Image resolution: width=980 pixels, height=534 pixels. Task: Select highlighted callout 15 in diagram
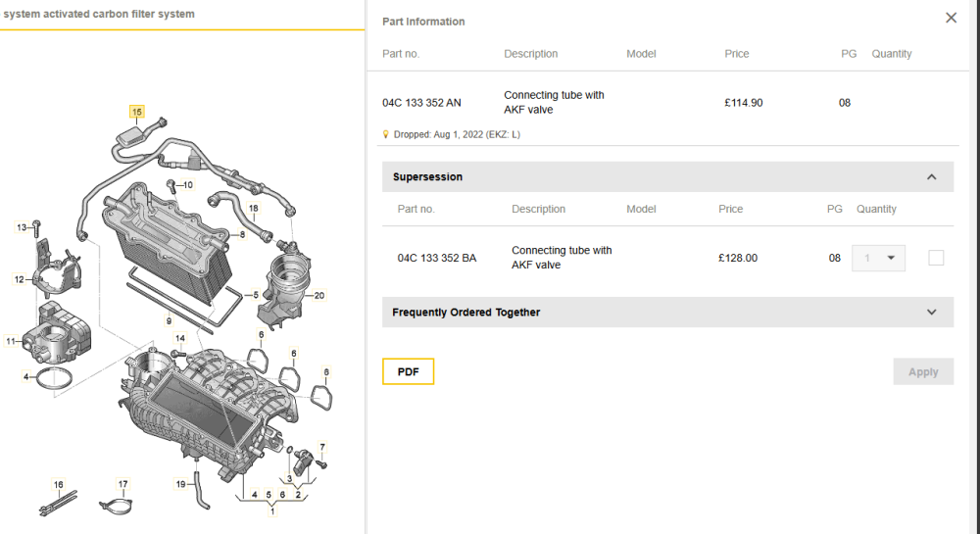137,112
